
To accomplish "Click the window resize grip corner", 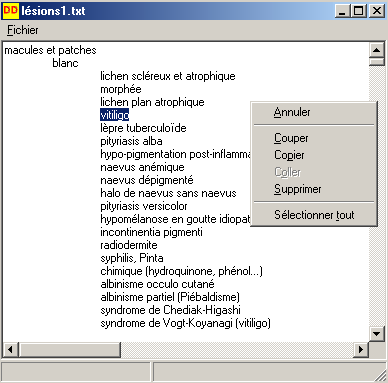I will click(380, 376).
